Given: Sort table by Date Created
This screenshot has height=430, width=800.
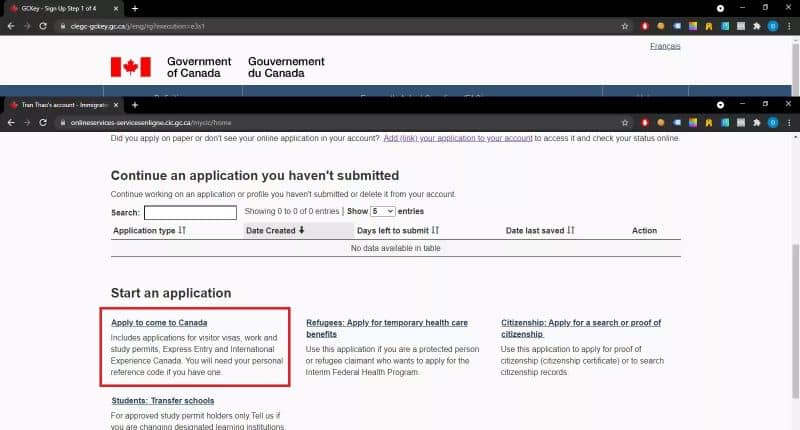Looking at the screenshot, I should [x=275, y=231].
